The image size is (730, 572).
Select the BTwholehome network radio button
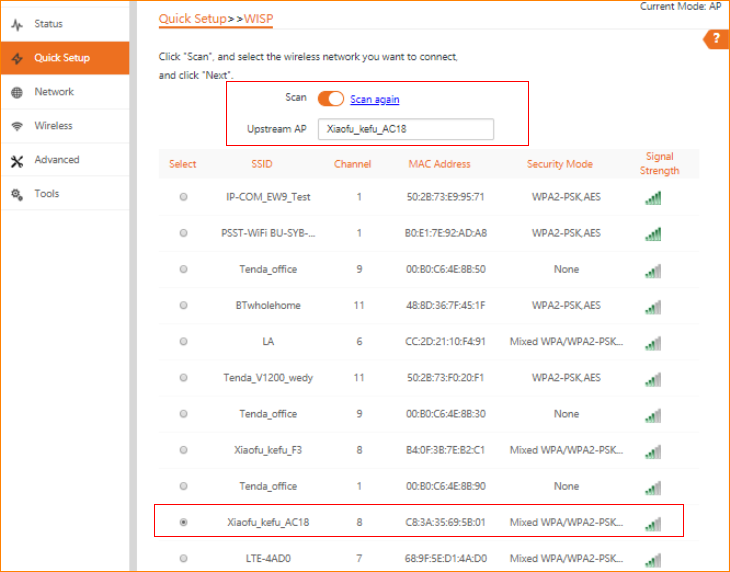183,306
